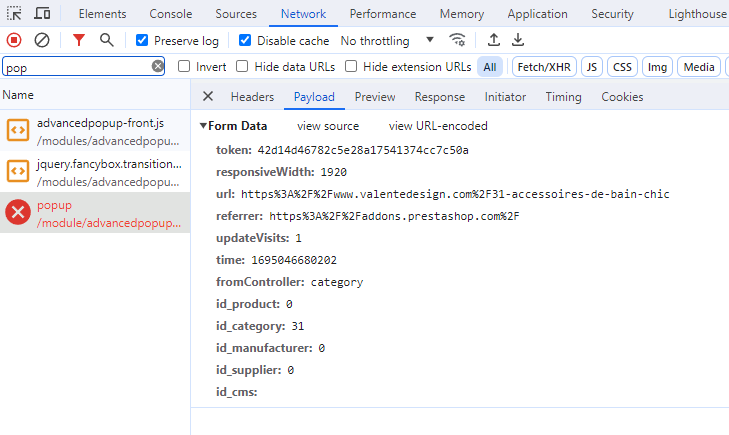Switch to the Application panel
Image resolution: width=729 pixels, height=435 pixels.
click(x=537, y=14)
